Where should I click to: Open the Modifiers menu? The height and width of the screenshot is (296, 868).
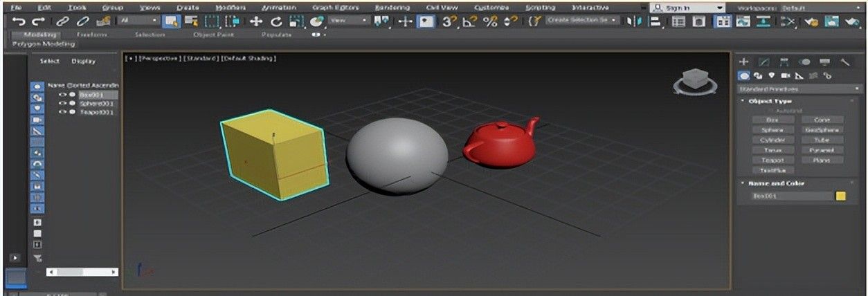click(232, 7)
